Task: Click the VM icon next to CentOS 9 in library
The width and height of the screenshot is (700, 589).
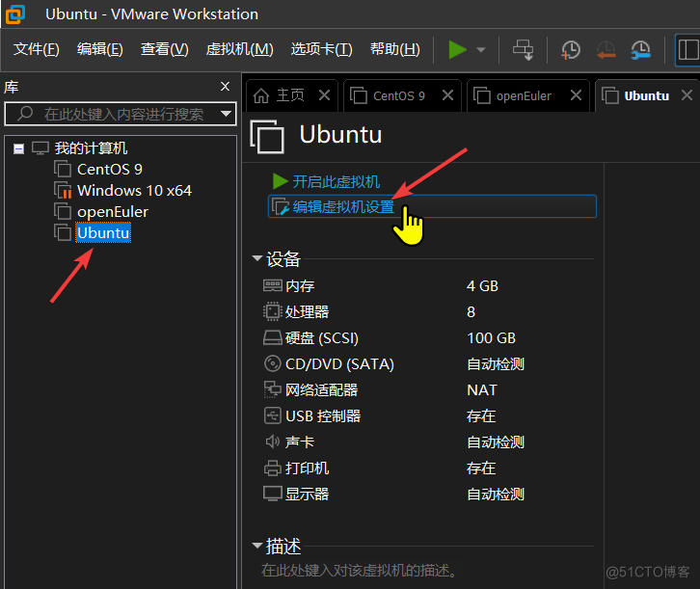Action: coord(63,169)
